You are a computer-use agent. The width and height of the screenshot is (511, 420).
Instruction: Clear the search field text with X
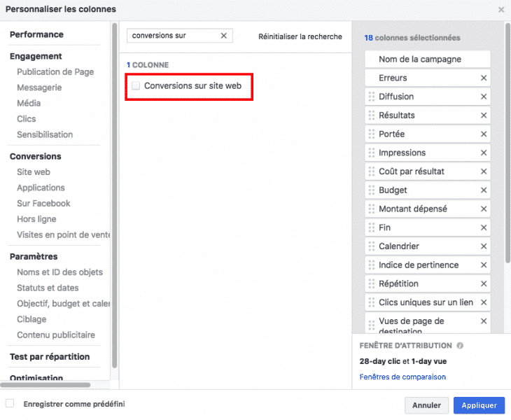224,36
